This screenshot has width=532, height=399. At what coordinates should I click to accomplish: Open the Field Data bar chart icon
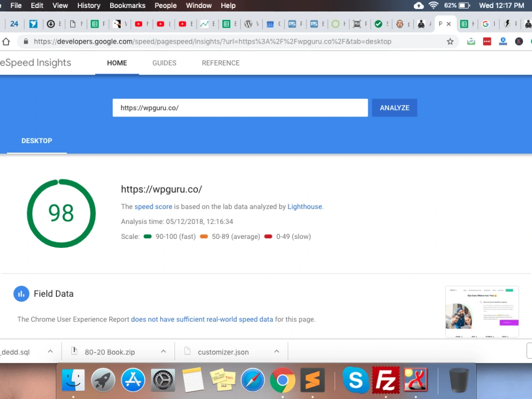pos(21,294)
